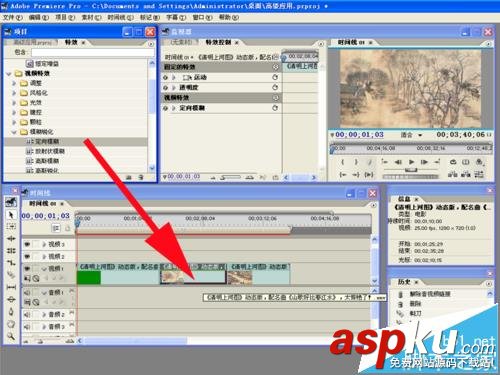This screenshot has height=375, width=500.
Task: Toggle the 定向模糊 effect on/off
Action: click(x=166, y=108)
